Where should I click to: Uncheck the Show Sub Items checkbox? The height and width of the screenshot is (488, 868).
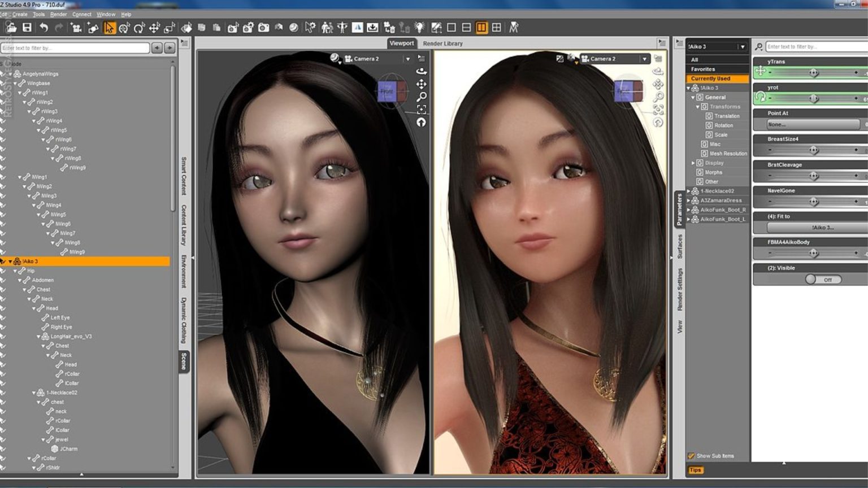click(691, 456)
